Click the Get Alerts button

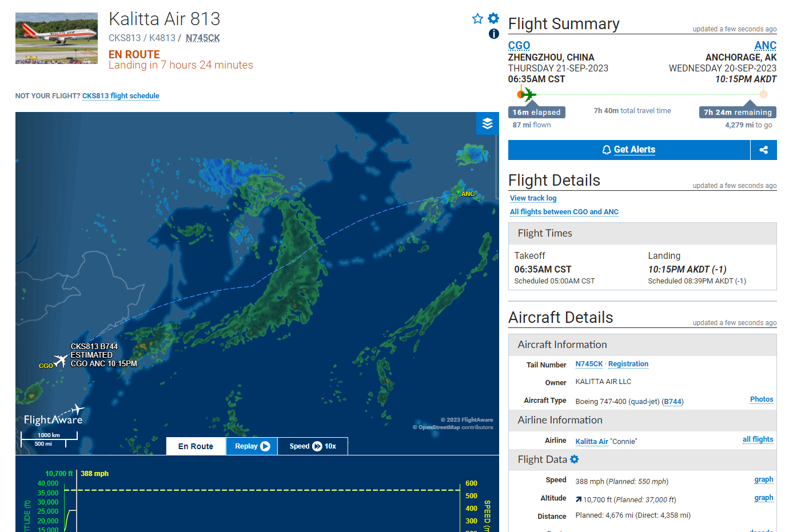click(x=629, y=150)
